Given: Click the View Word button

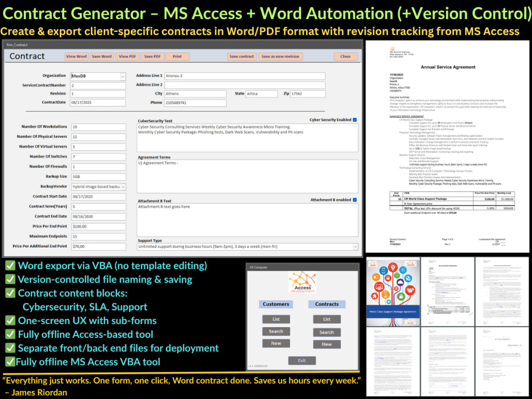Looking at the screenshot, I should click(x=76, y=57).
